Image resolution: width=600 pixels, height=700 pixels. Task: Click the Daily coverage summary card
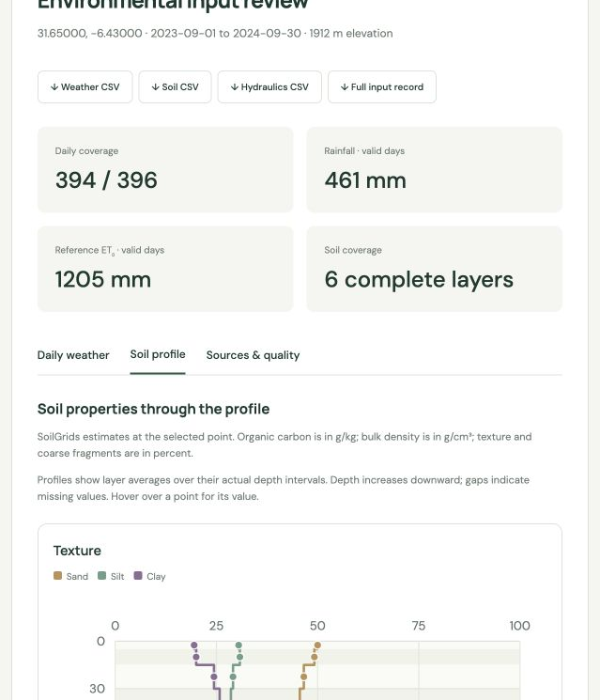pyautogui.click(x=165, y=170)
